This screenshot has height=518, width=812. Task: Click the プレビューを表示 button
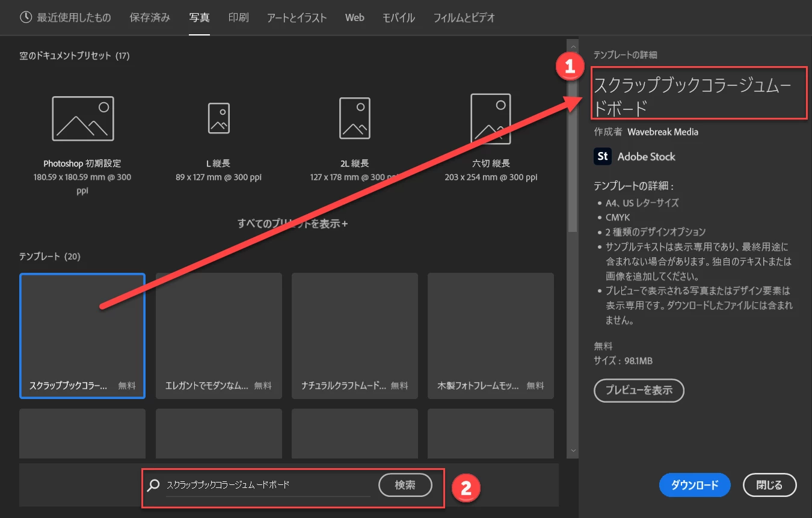click(639, 391)
